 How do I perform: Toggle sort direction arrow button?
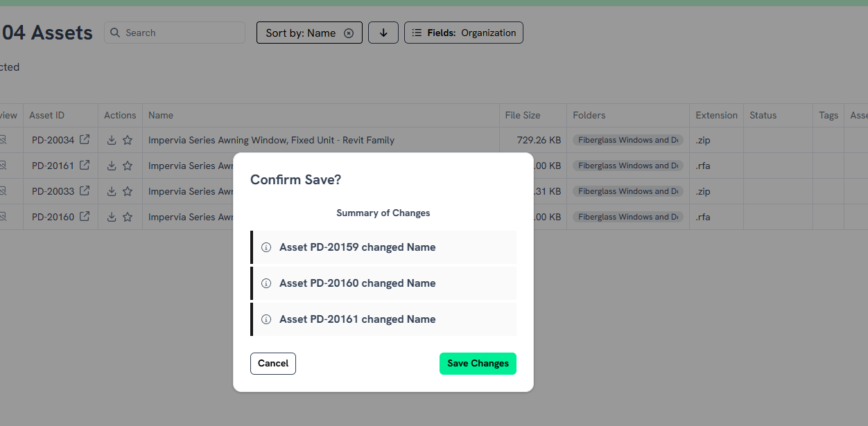pyautogui.click(x=383, y=33)
